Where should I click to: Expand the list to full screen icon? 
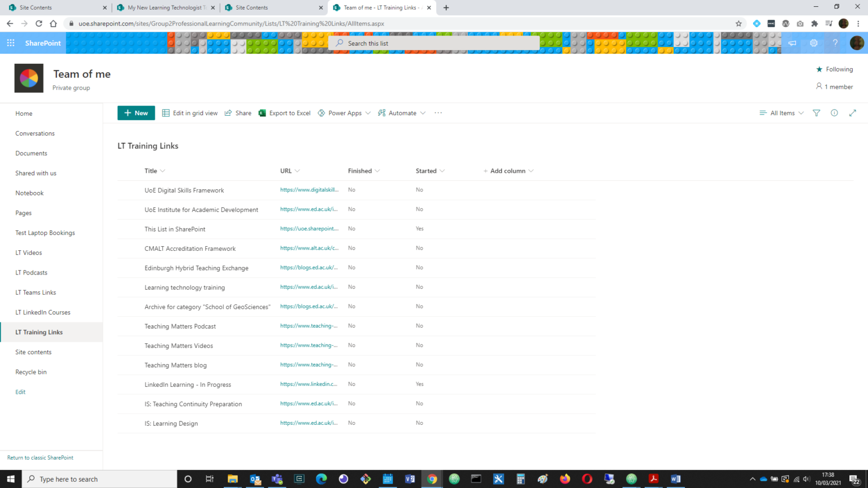click(853, 113)
